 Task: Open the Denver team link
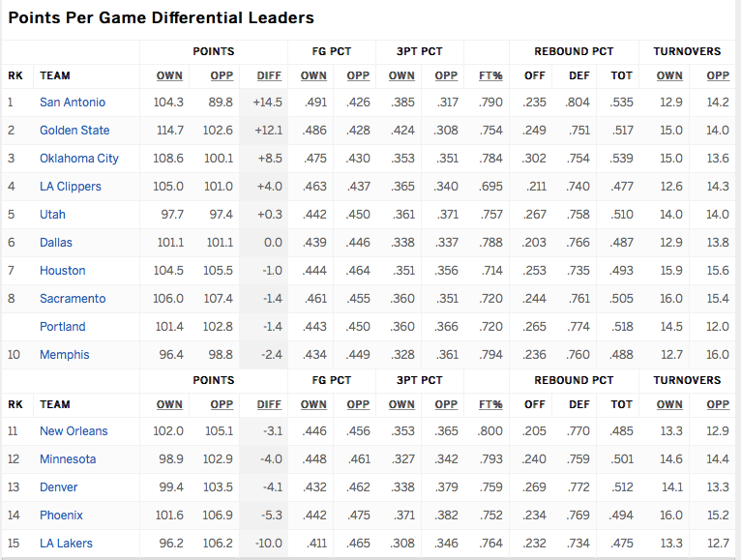tap(59, 487)
